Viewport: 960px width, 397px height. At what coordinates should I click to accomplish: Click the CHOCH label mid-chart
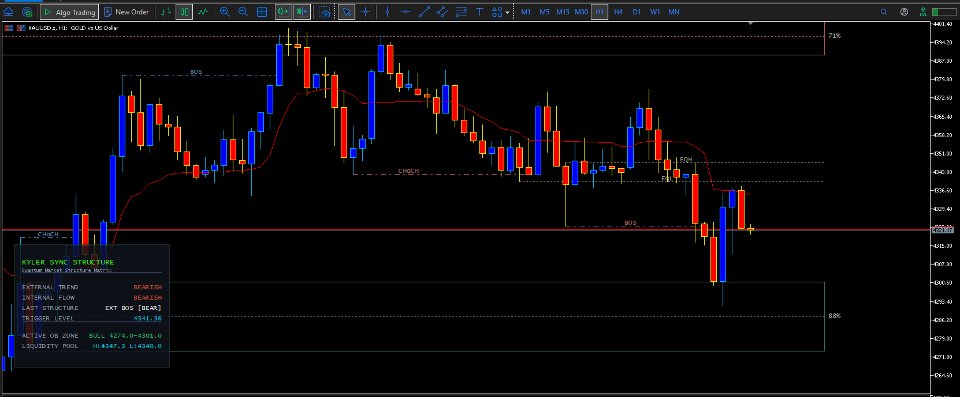click(409, 171)
